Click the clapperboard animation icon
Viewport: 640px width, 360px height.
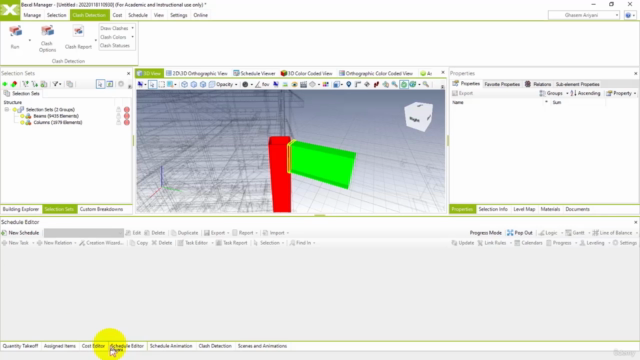(303, 84)
